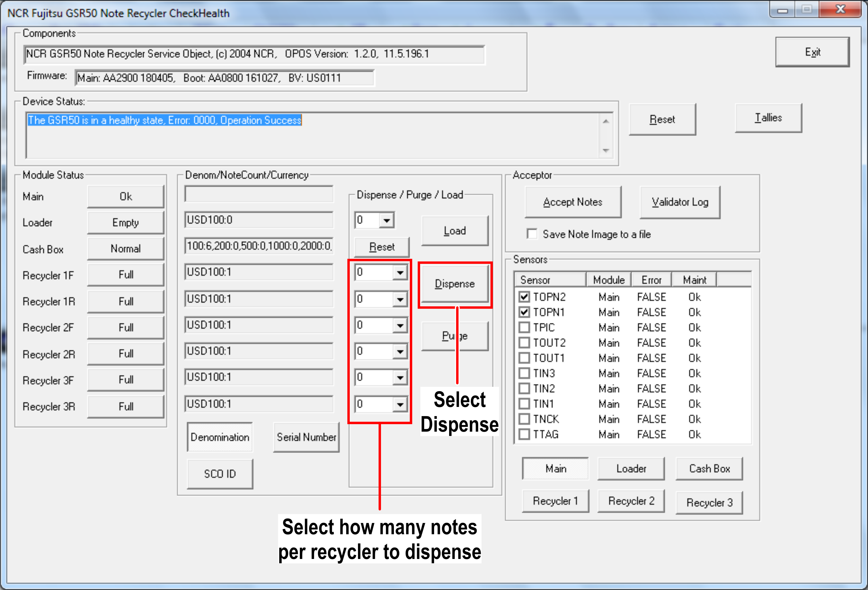
Task: Click the Main module Ok status button
Action: tap(125, 197)
